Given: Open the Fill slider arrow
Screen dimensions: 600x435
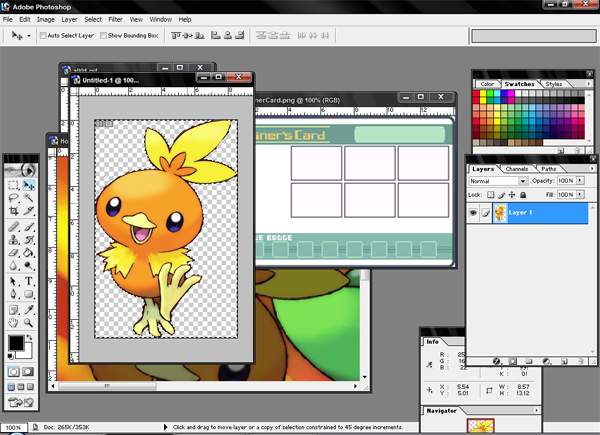Looking at the screenshot, I should coord(580,194).
